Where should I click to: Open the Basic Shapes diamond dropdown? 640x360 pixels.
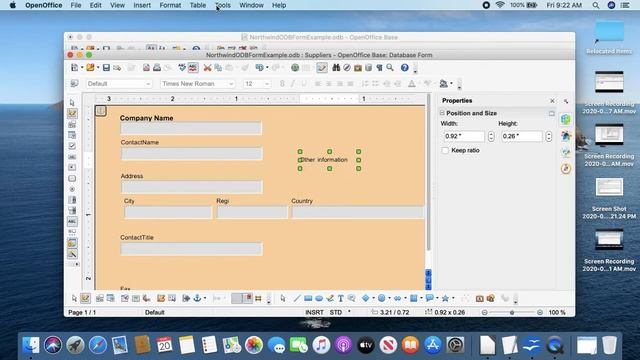(373, 298)
